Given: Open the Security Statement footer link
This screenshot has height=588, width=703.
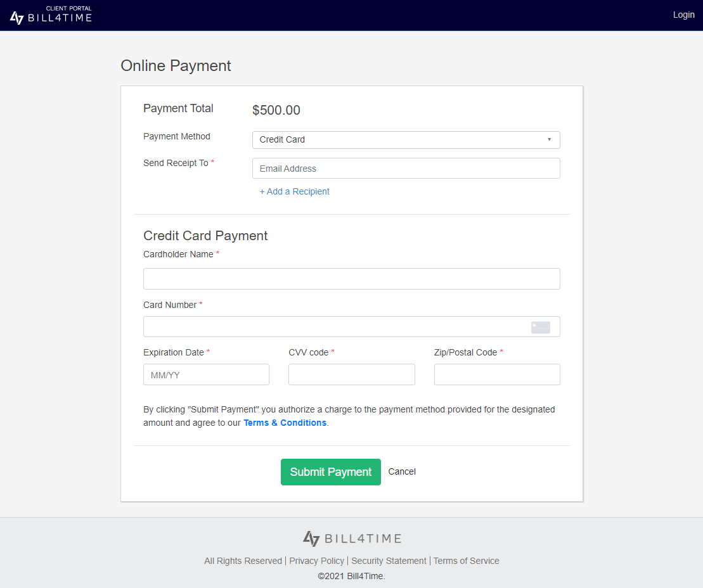Looking at the screenshot, I should pyautogui.click(x=389, y=561).
